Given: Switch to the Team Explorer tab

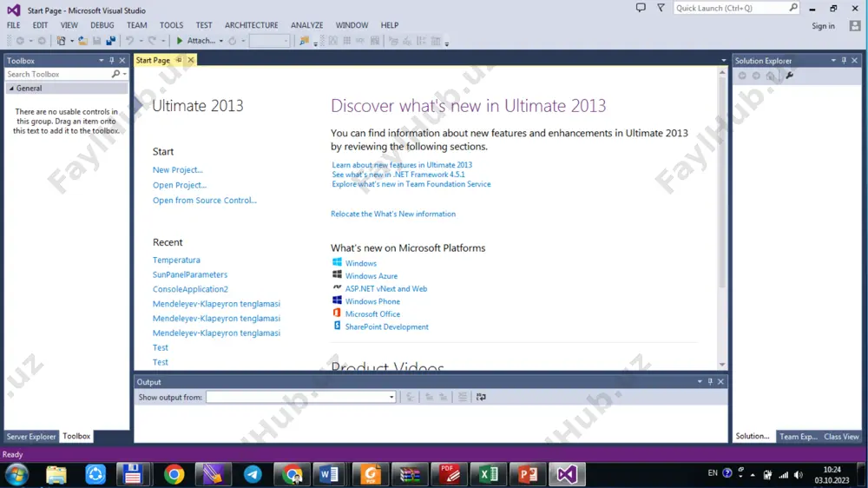Looking at the screenshot, I should 799,437.
